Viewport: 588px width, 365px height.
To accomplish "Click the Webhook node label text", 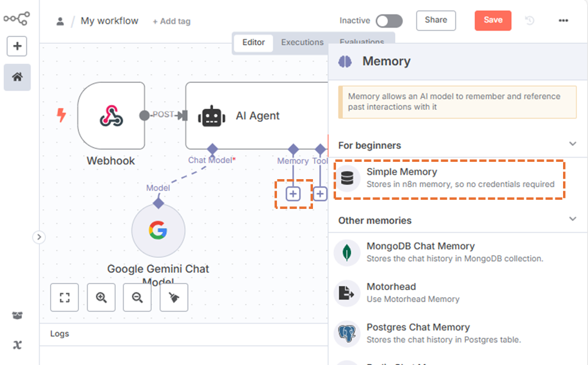I will tap(111, 160).
